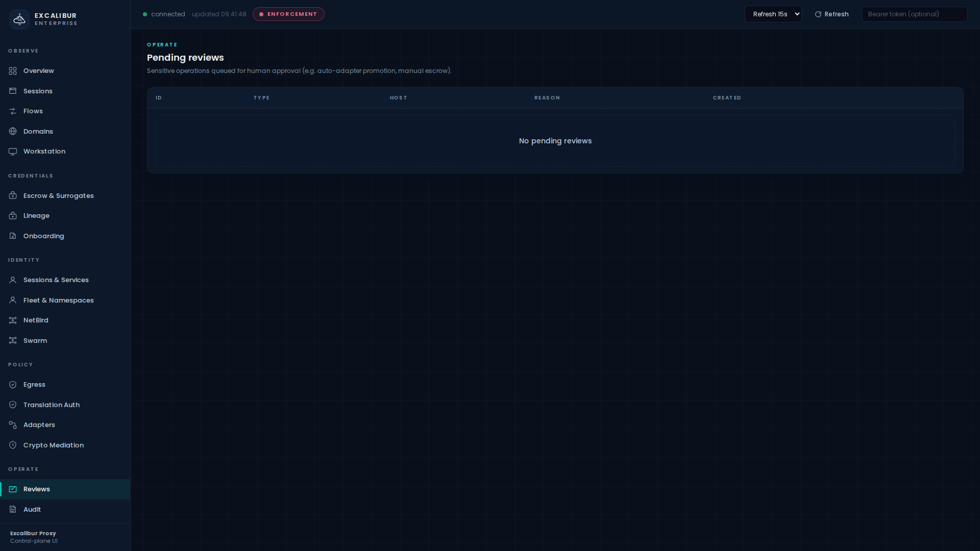
Task: Click the Flows arrows icon
Action: pyautogui.click(x=13, y=111)
